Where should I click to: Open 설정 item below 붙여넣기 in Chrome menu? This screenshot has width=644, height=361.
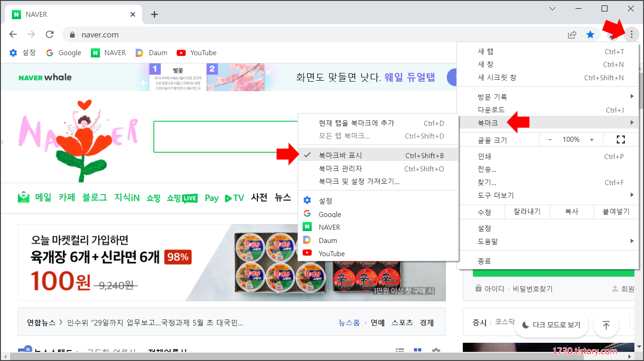pyautogui.click(x=548, y=228)
